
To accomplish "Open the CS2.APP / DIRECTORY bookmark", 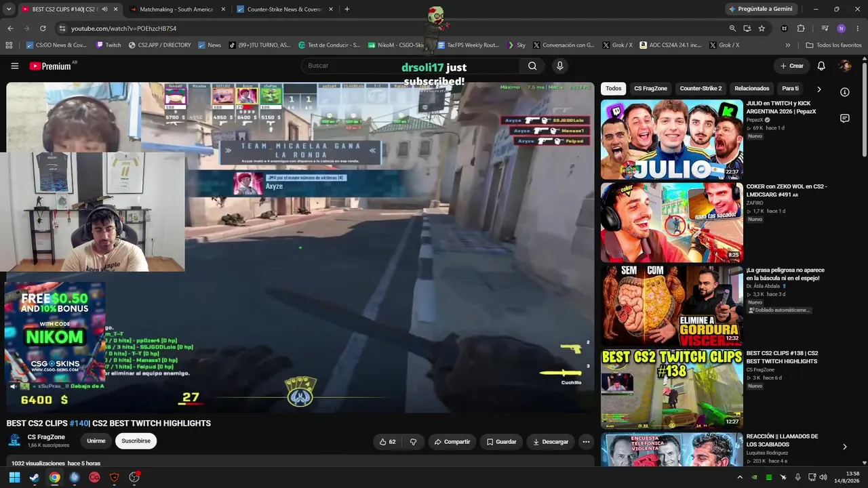I will coord(159,45).
